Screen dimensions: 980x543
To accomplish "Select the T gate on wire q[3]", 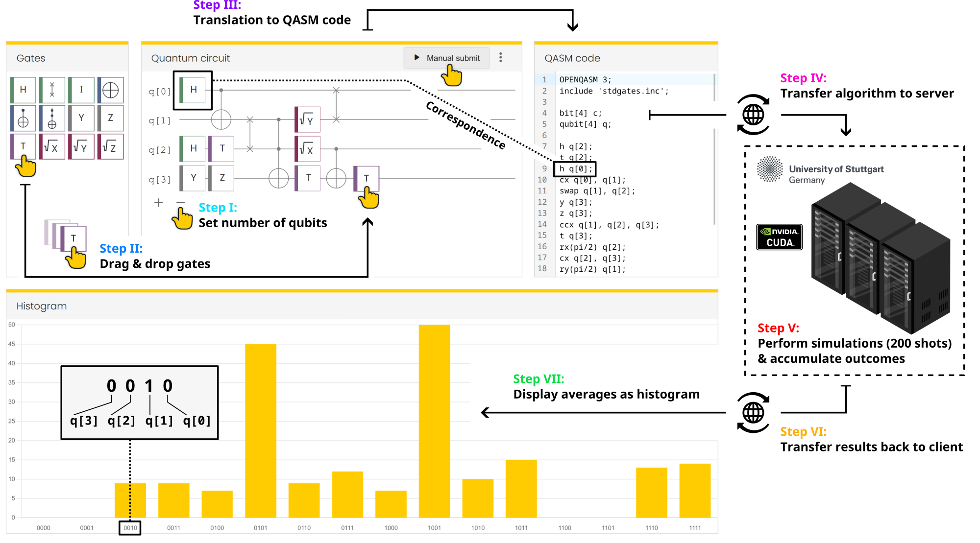I will (367, 178).
